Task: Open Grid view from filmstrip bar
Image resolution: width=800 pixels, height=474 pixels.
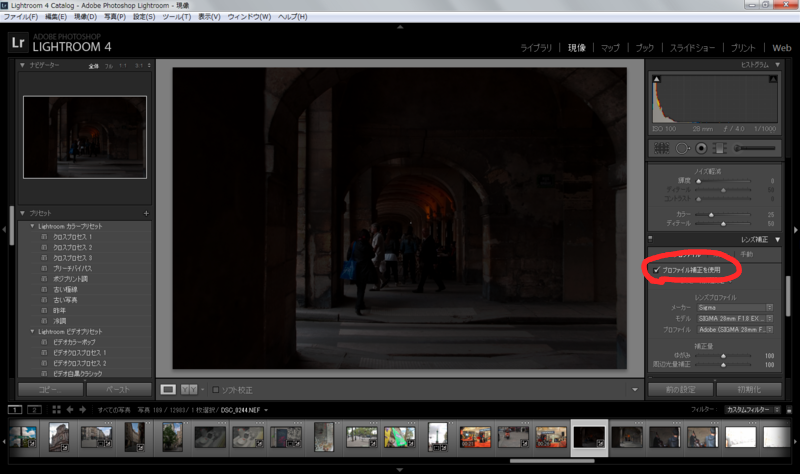Action: point(56,410)
